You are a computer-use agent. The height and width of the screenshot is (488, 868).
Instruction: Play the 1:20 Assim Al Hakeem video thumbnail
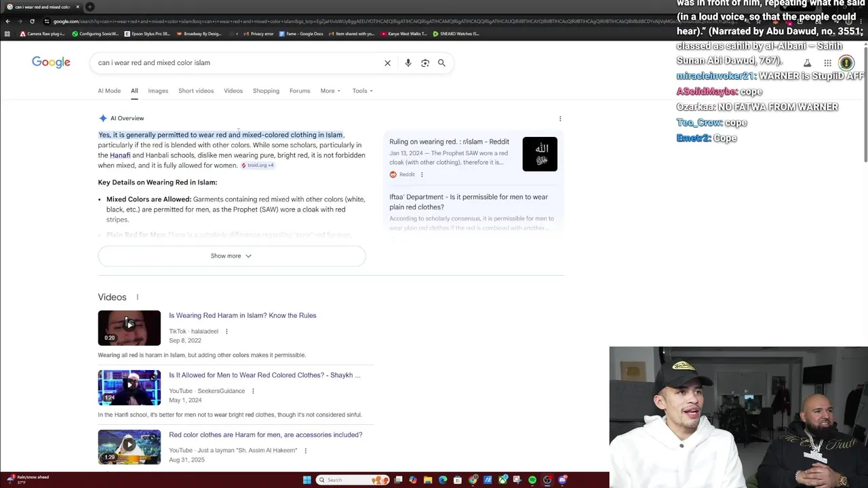pos(129,447)
